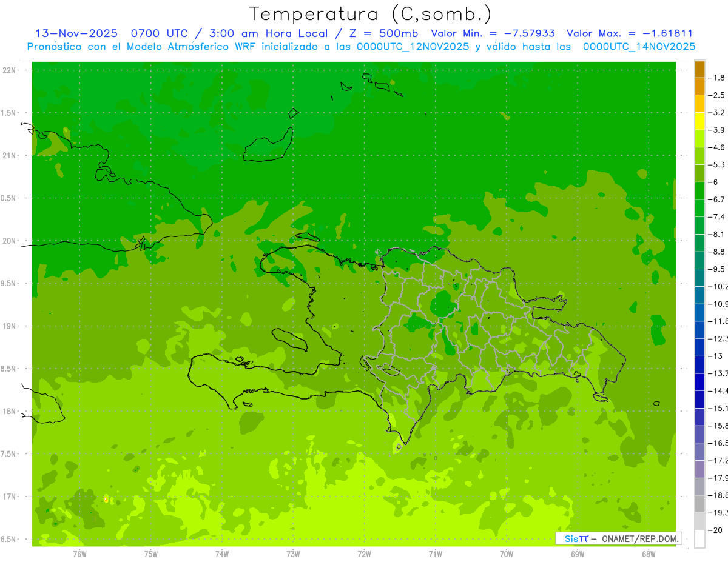Click the "70W" longitude label
Viewport: 728px width, 562px height.
(x=507, y=554)
